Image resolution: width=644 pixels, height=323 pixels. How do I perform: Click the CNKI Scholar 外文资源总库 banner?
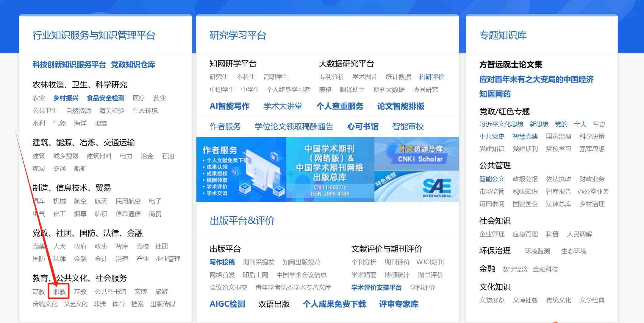(417, 154)
